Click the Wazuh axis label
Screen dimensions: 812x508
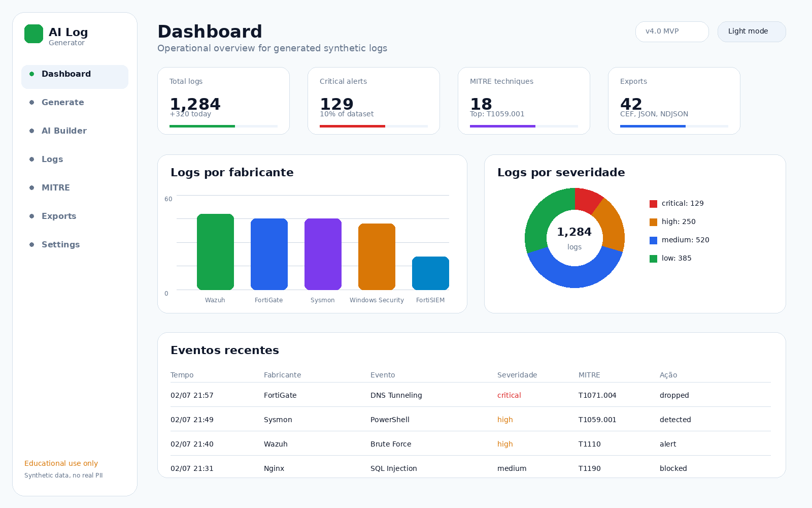215,300
